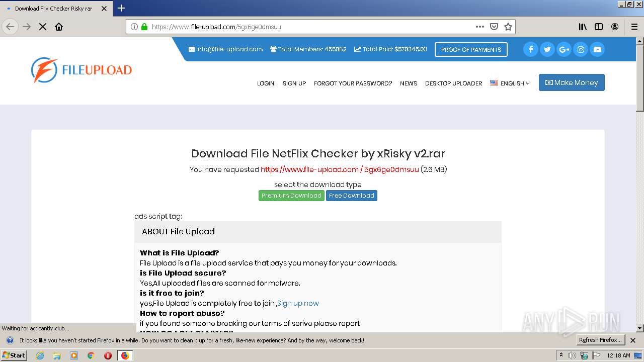The height and width of the screenshot is (362, 644).
Task: Click the Firefox forward arrow button
Action: click(x=27, y=27)
